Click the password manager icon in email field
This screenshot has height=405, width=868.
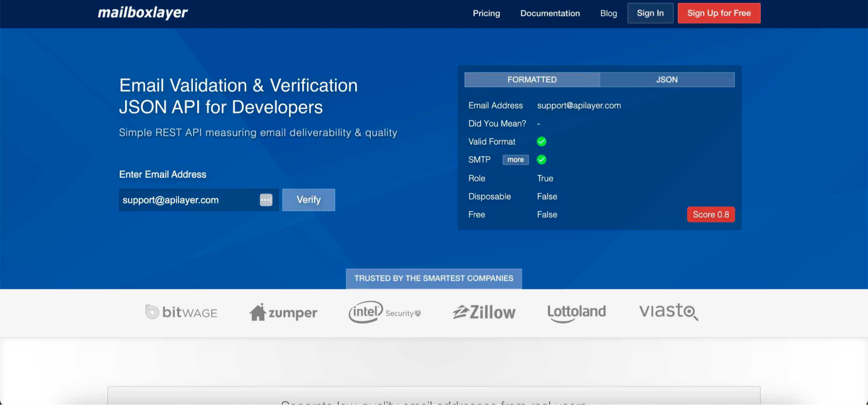pyautogui.click(x=266, y=200)
